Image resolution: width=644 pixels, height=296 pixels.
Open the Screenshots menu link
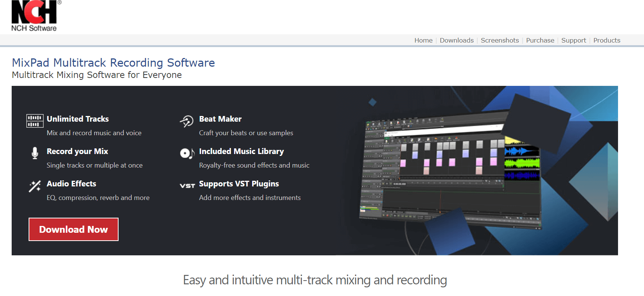point(500,40)
